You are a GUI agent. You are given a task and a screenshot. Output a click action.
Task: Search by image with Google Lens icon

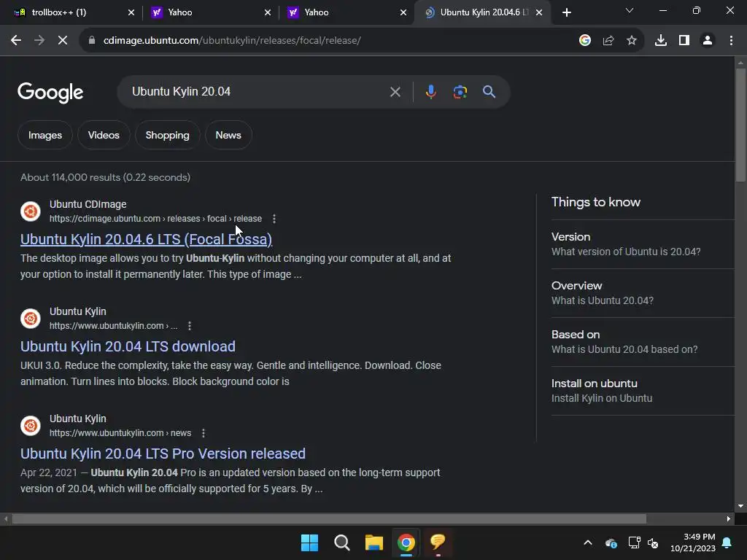click(460, 92)
